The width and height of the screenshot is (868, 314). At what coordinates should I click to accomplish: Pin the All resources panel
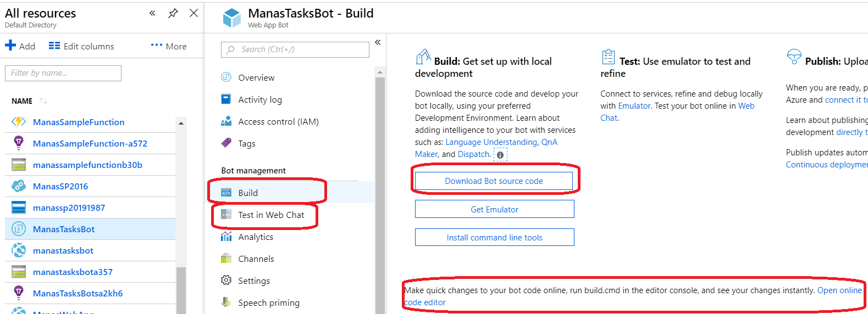(173, 13)
